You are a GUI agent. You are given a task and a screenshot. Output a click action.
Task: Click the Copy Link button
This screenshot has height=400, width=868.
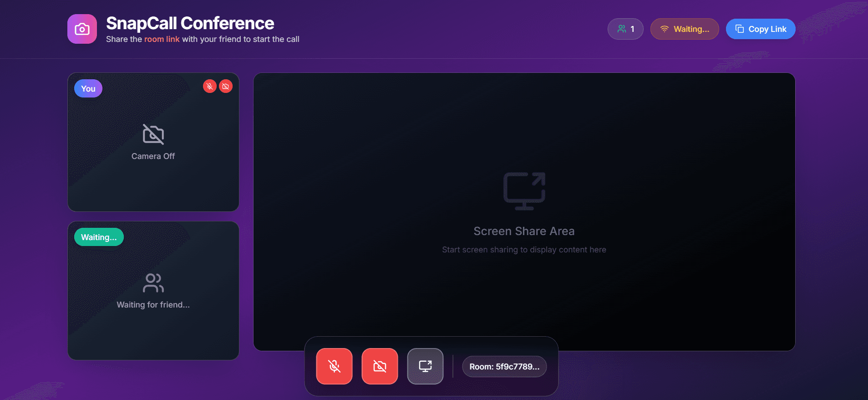761,29
